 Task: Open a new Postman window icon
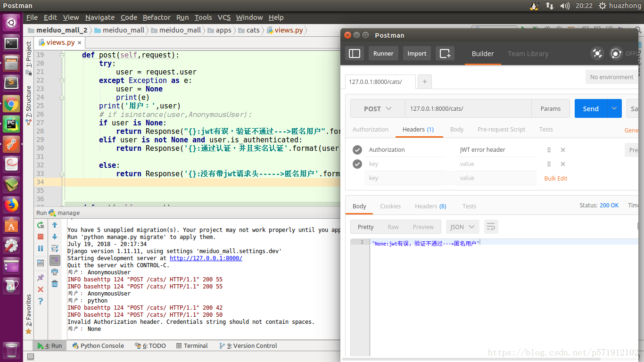click(445, 54)
